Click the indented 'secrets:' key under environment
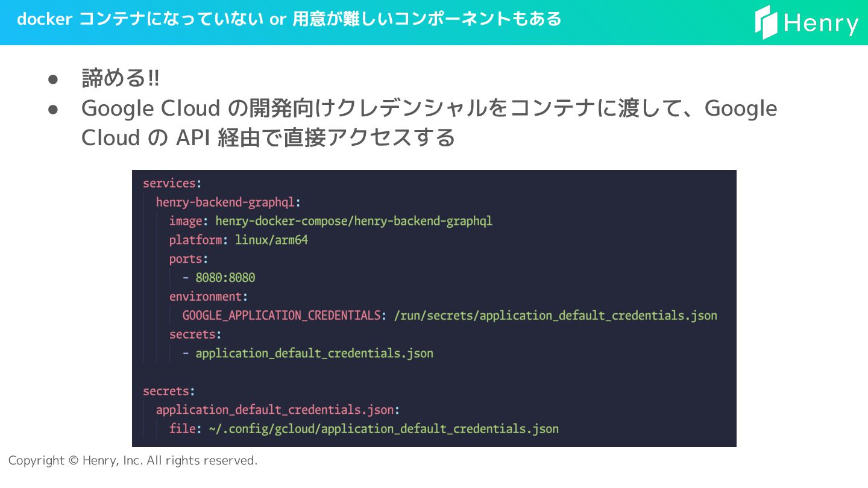Viewport: 868px width, 488px height. [195, 334]
